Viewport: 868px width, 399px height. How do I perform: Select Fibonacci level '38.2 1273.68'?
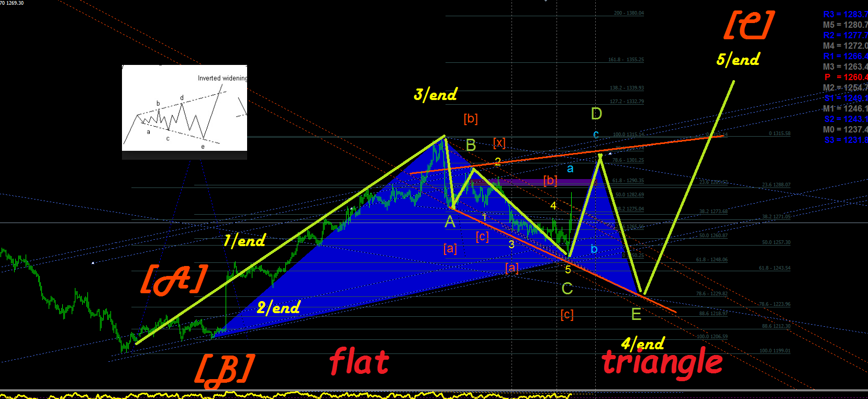pos(714,212)
